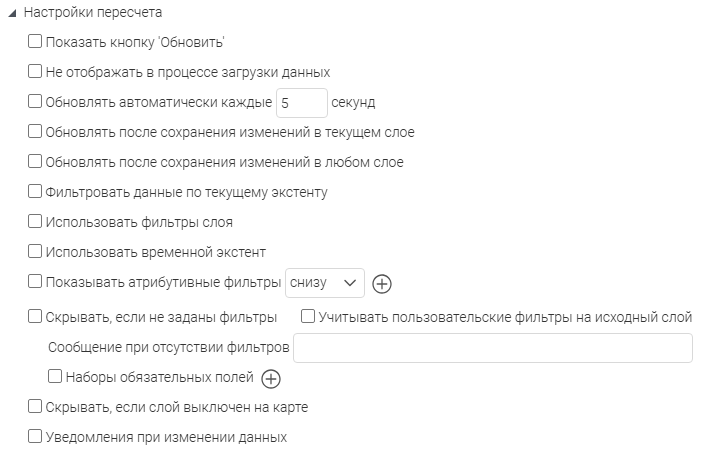701x450 pixels.
Task: Add a set of required fields with plus icon
Action: (x=271, y=379)
